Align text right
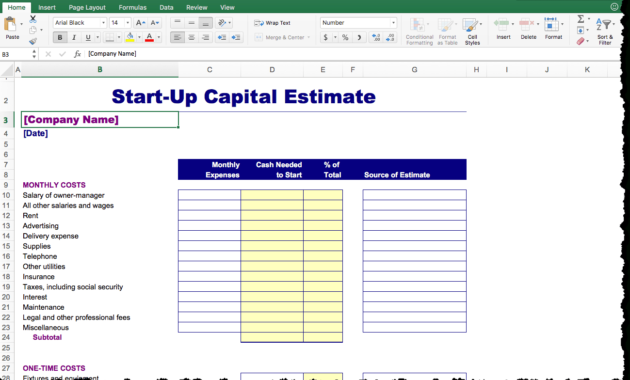This screenshot has width=630, height=380. (x=205, y=37)
